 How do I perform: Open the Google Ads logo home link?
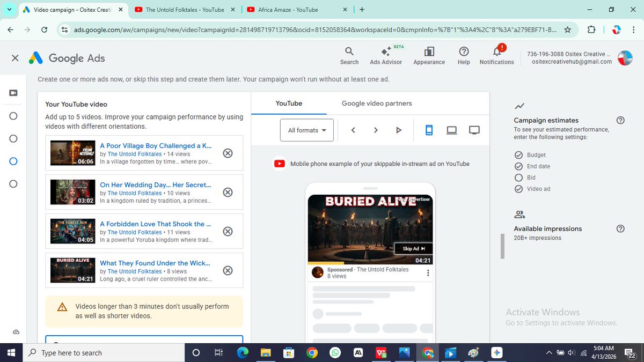[67, 58]
